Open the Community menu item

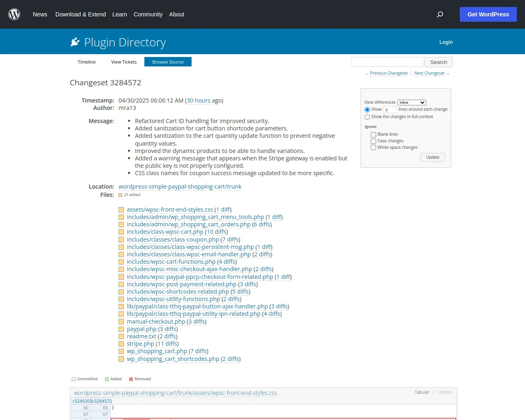pyautogui.click(x=148, y=14)
